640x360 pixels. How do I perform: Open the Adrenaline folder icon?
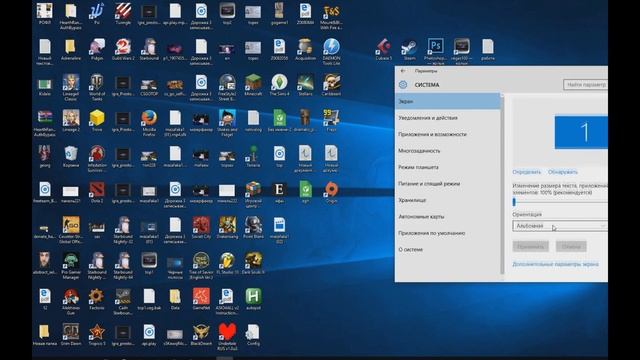(x=71, y=49)
